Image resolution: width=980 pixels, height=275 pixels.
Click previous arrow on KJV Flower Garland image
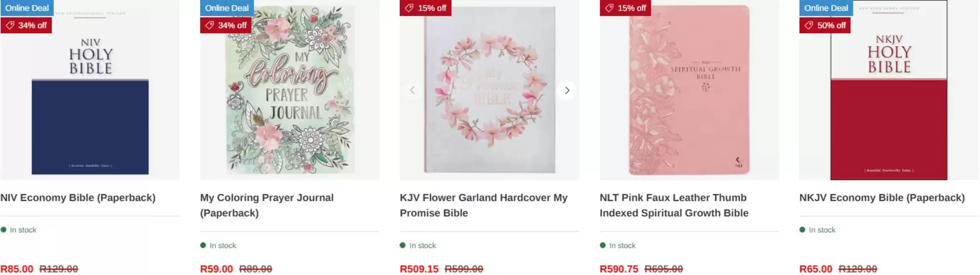pyautogui.click(x=412, y=90)
